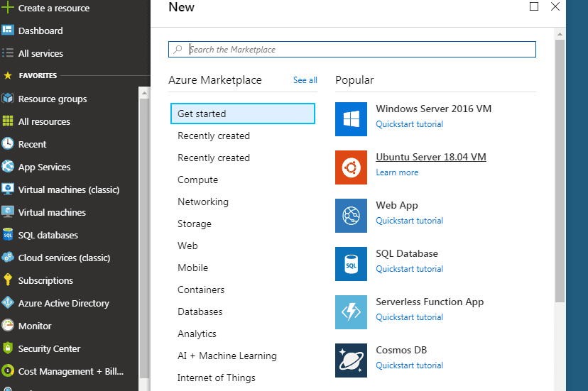This screenshot has height=391, width=588.
Task: Select the Ubuntu Server orange icon
Action: (351, 167)
